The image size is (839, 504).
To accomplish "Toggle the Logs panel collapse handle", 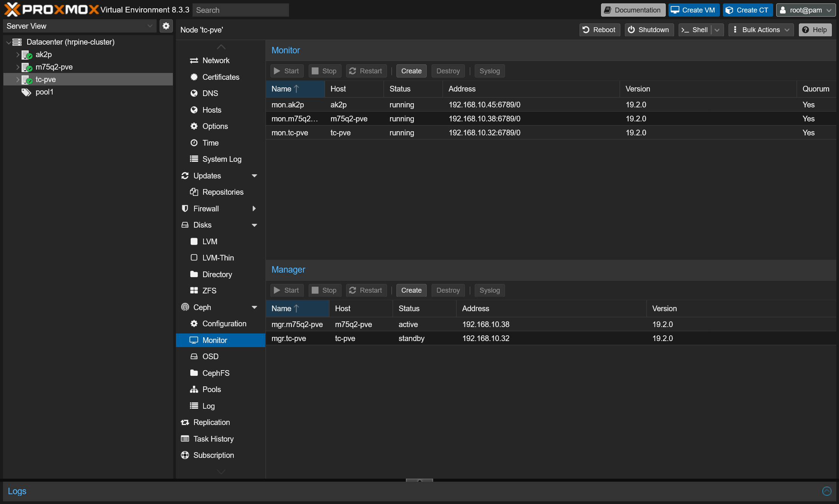I will pyautogui.click(x=419, y=480).
